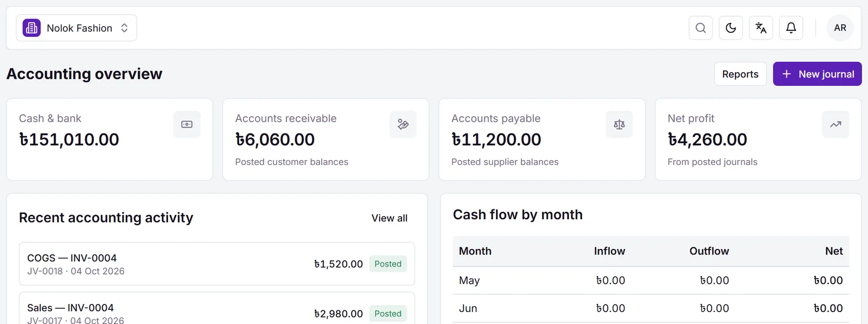The width and height of the screenshot is (868, 324).
Task: Click the JV-0018 · 04 Oct 2026 reference
Action: point(76,271)
